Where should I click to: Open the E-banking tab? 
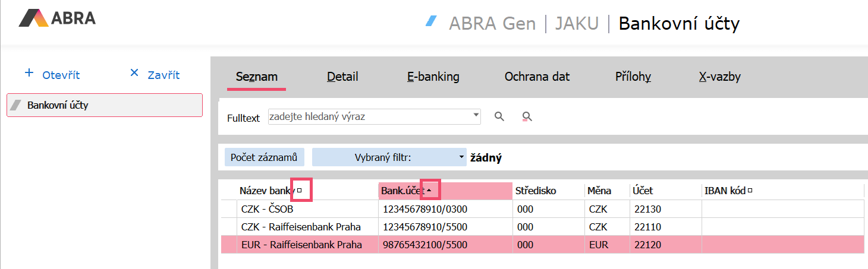(x=433, y=77)
